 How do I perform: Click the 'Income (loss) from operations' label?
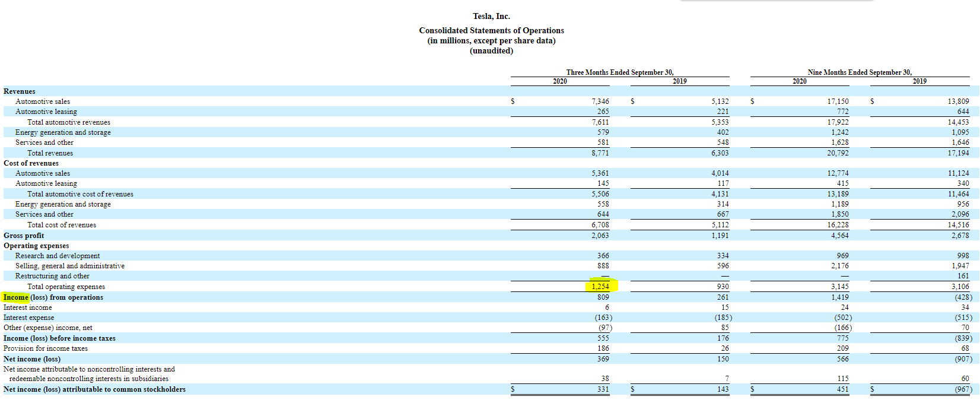click(53, 297)
